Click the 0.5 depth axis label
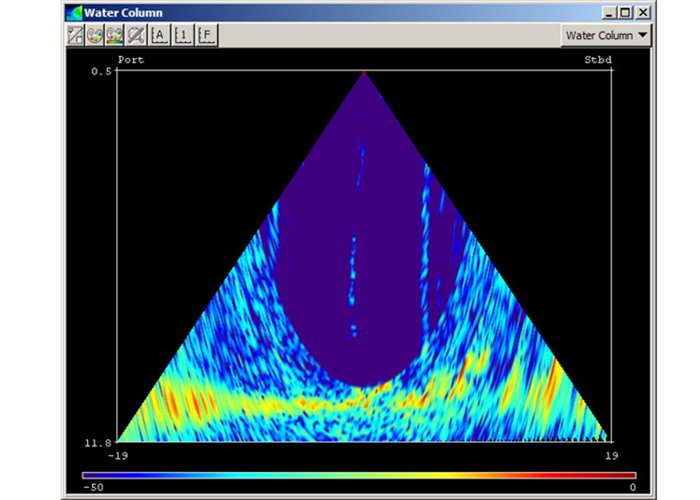 pyautogui.click(x=102, y=72)
